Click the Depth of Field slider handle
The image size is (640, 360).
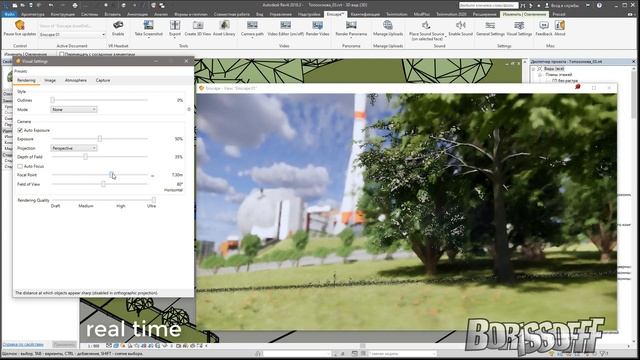(x=85, y=157)
